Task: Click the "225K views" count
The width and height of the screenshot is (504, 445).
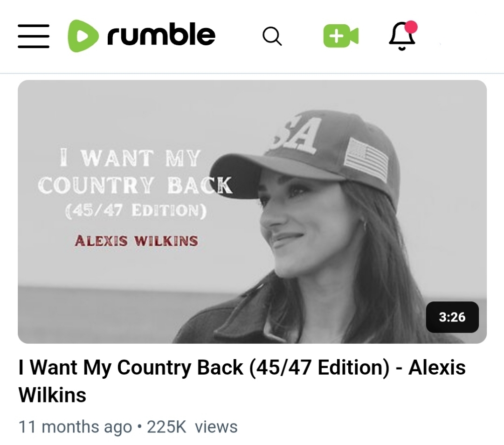Action: pos(192,427)
